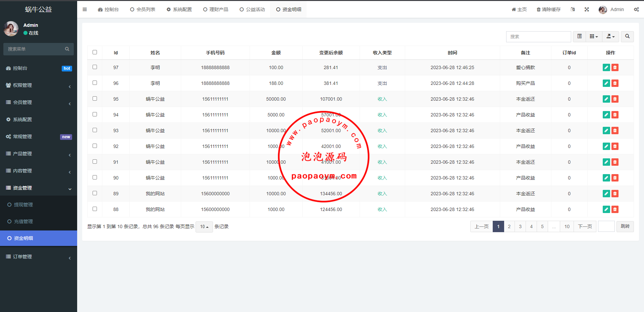Screen dimensions: 644x312
Task: Click the hamburger sidebar toggle icon
Action: click(85, 9)
